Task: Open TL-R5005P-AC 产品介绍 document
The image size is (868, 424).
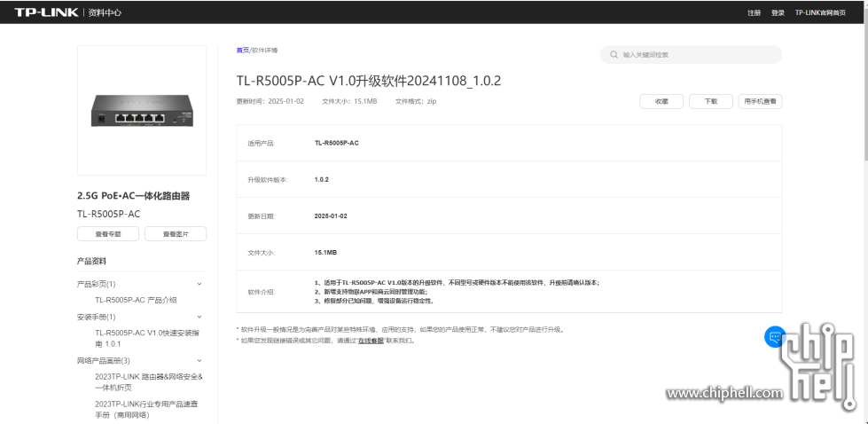Action: point(136,300)
